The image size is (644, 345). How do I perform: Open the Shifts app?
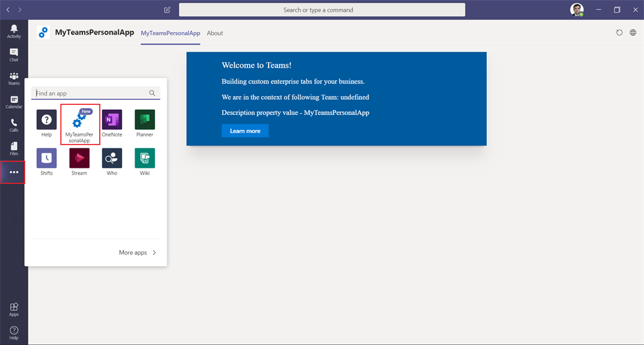point(47,162)
